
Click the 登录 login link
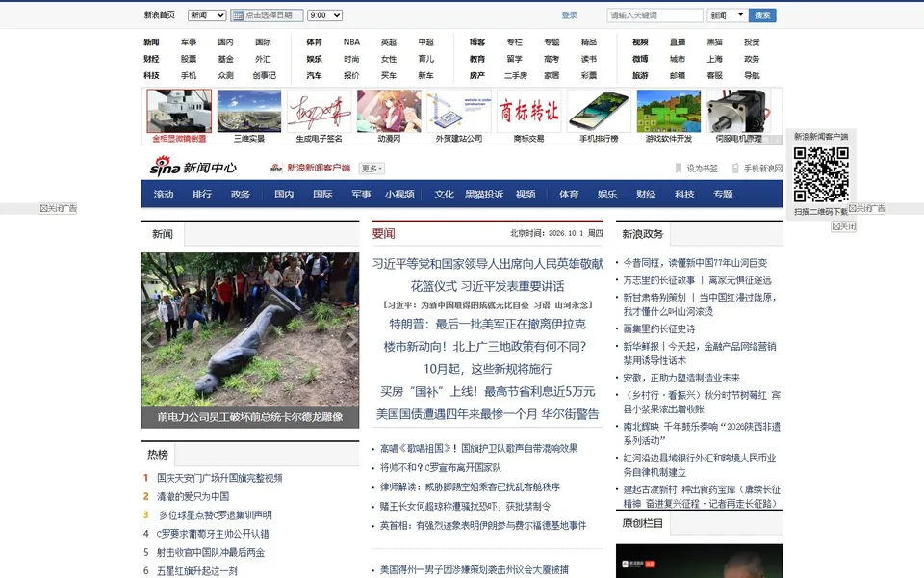(569, 15)
